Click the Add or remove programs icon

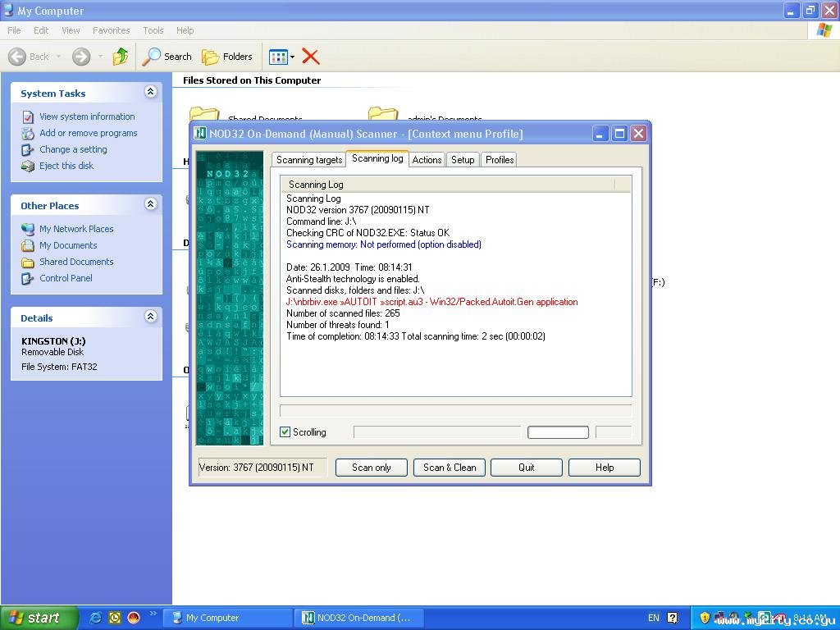tap(28, 134)
